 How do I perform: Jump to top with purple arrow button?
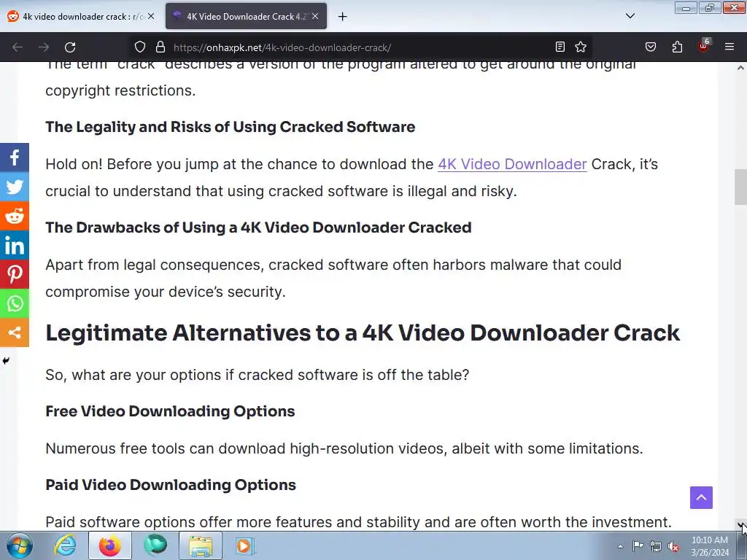click(701, 497)
